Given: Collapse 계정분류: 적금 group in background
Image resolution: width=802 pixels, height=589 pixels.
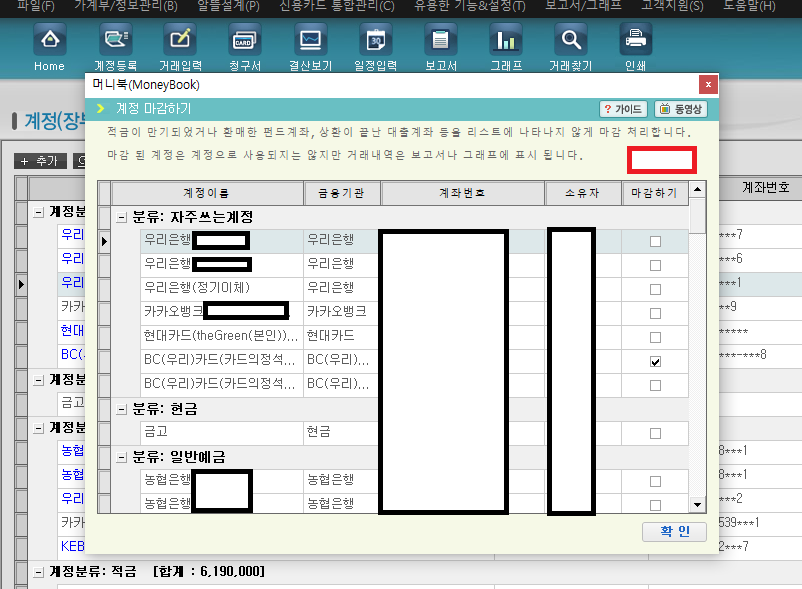Looking at the screenshot, I should pyautogui.click(x=39, y=572).
